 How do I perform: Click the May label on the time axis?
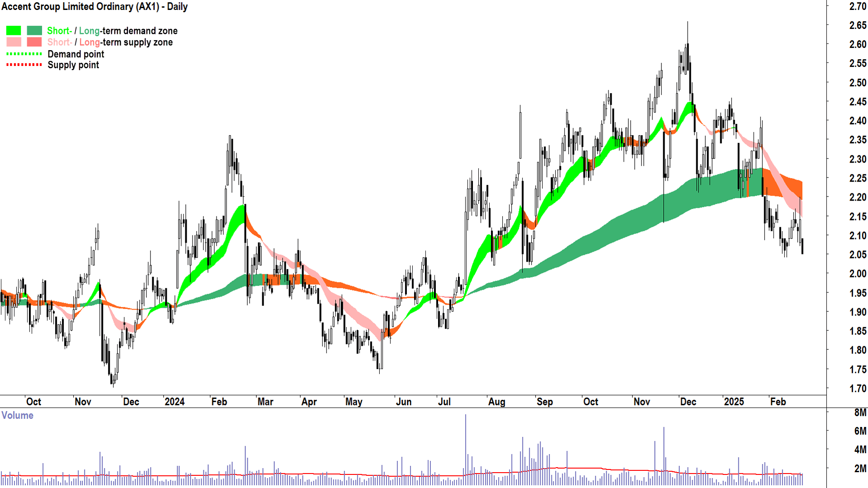(x=354, y=402)
